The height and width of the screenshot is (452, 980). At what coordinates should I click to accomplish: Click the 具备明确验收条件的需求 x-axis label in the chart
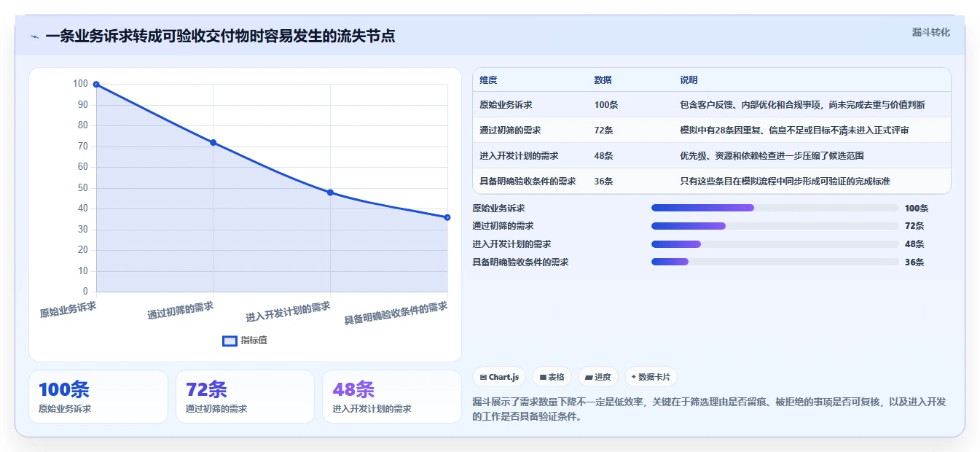396,313
